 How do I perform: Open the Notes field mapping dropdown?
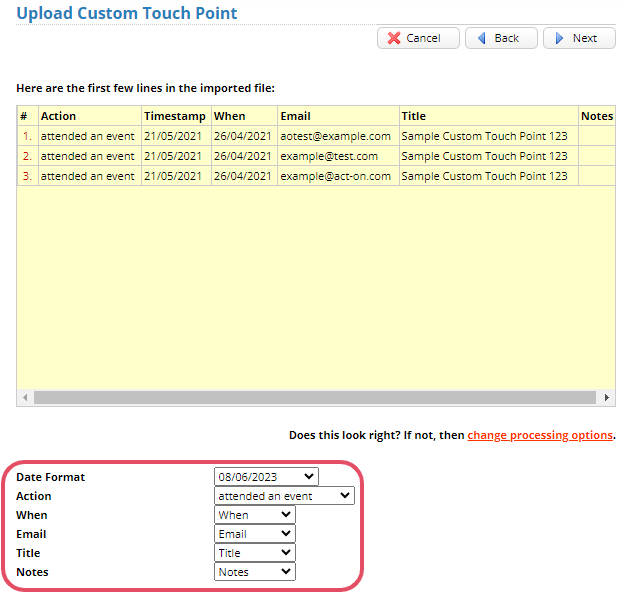click(x=255, y=572)
